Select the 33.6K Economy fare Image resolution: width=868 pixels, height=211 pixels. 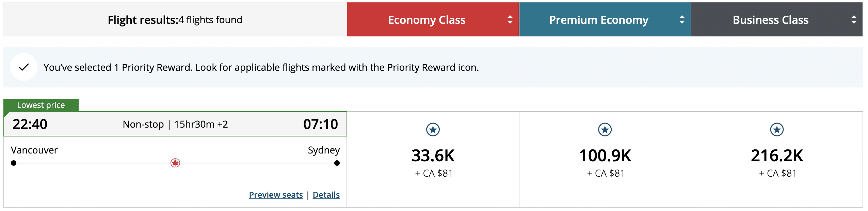(x=433, y=156)
